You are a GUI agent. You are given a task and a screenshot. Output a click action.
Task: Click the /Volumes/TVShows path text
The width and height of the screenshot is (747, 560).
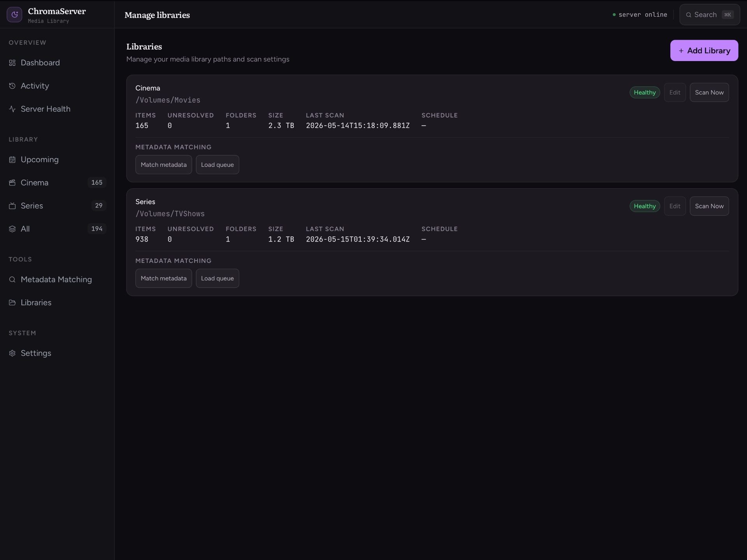pyautogui.click(x=170, y=214)
